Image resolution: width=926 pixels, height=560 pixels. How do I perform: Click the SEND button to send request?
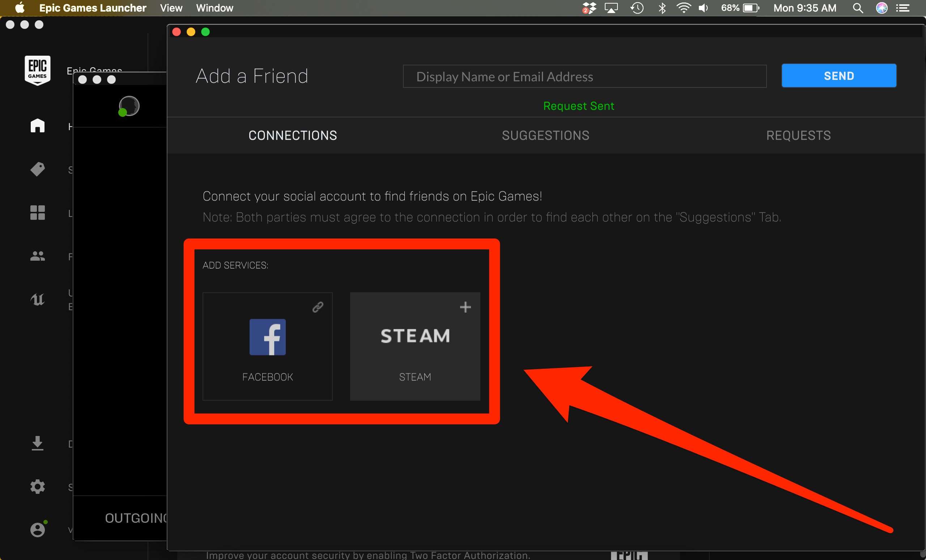[839, 75]
